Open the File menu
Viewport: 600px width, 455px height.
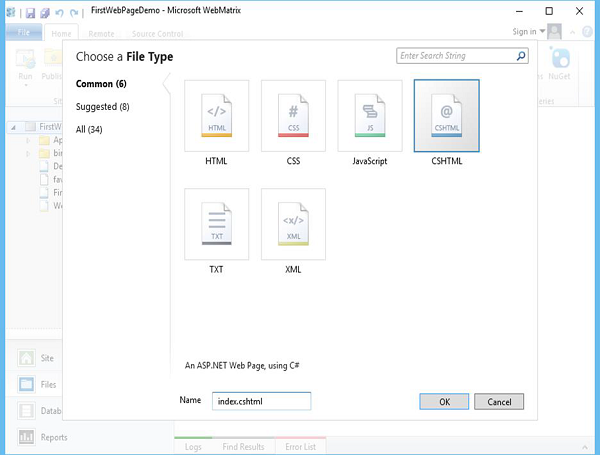(21, 32)
